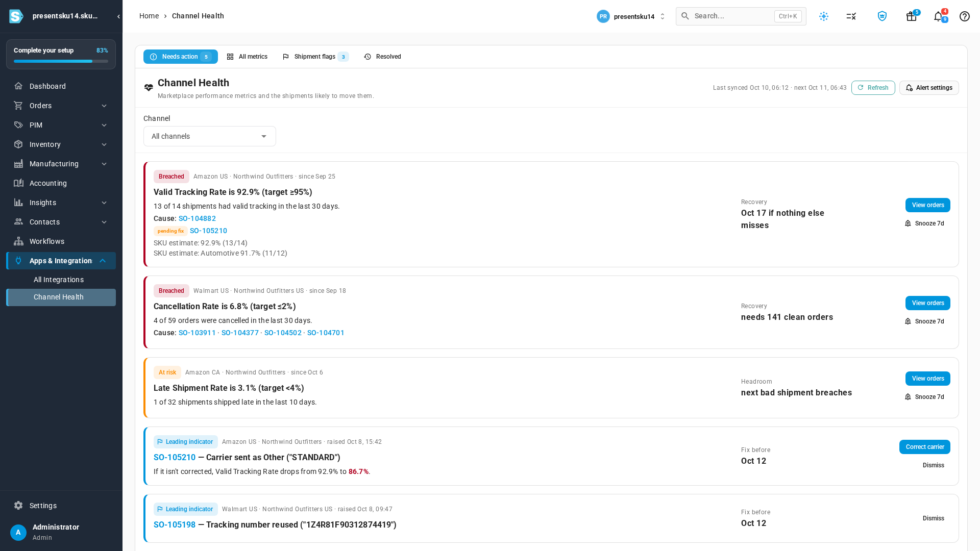View orders for Valid Tracking Rate

click(927, 205)
